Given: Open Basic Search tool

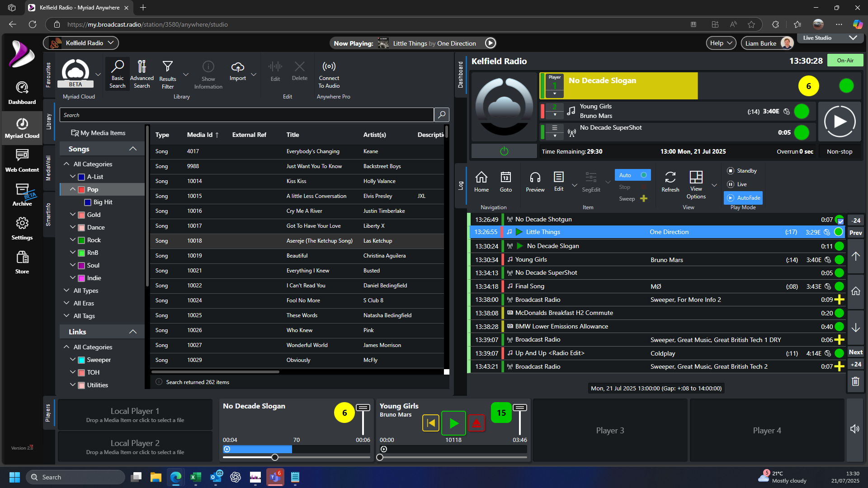Looking at the screenshot, I should pos(117,74).
